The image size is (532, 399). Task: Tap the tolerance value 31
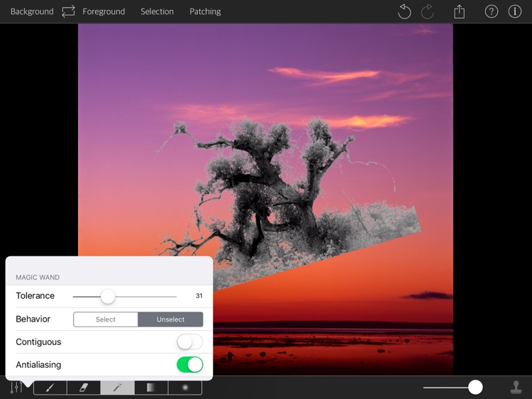click(199, 296)
